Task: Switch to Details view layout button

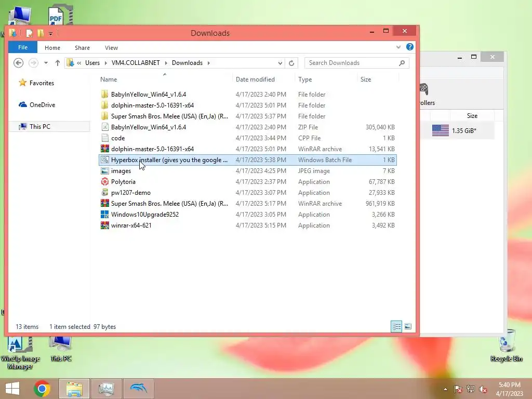Action: pyautogui.click(x=396, y=326)
